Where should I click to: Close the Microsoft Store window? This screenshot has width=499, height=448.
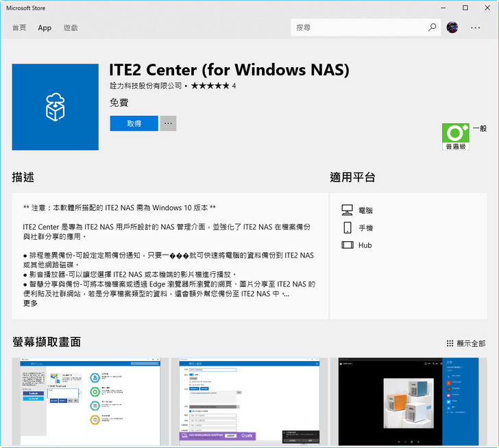point(487,8)
